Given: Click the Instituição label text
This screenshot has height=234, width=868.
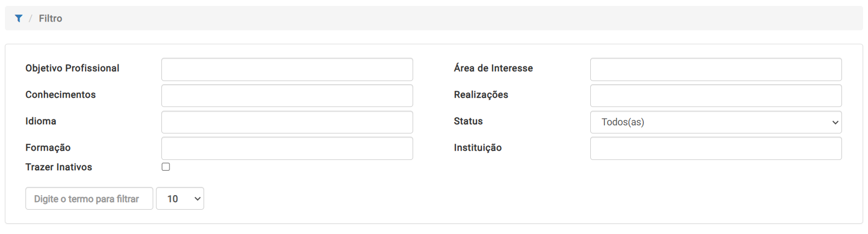Looking at the screenshot, I should pos(478,148).
